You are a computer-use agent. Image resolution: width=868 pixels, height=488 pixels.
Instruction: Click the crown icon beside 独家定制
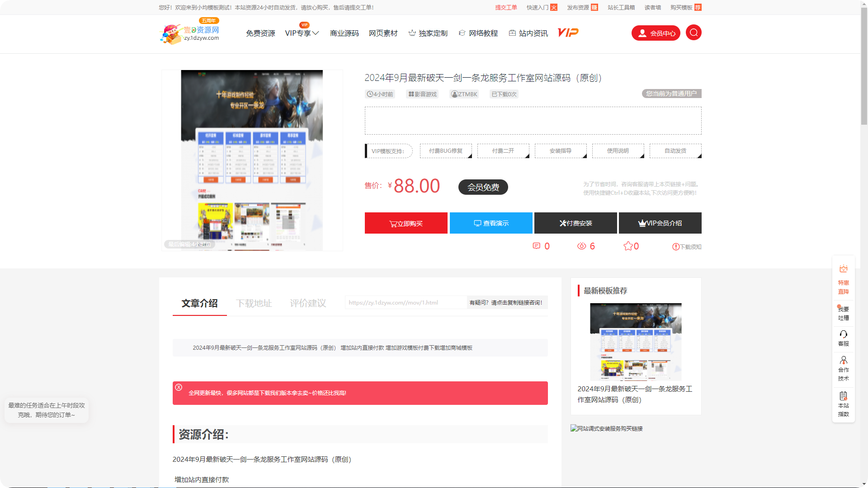pos(412,33)
